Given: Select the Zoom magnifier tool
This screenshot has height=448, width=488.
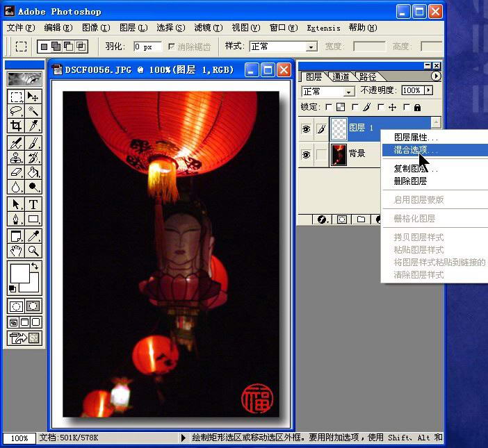Looking at the screenshot, I should click(x=33, y=251).
